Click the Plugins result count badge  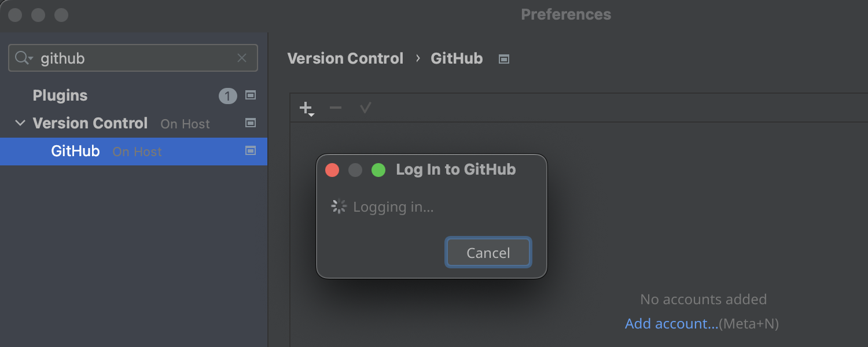pos(227,96)
